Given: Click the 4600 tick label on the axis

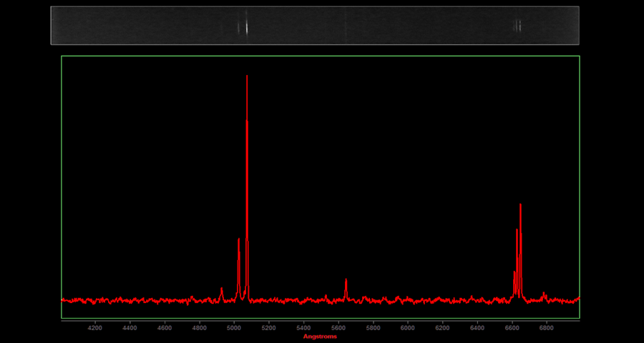Looking at the screenshot, I should (164, 328).
